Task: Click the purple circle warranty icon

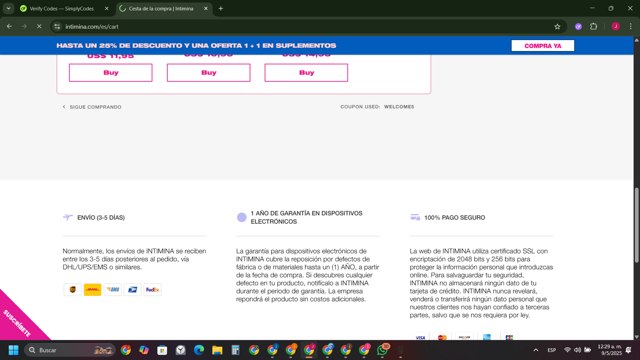Action: (x=242, y=218)
